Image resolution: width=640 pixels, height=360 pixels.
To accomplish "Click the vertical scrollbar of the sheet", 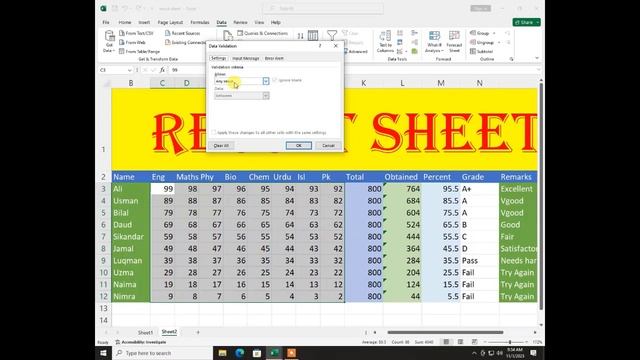I will [x=541, y=197].
